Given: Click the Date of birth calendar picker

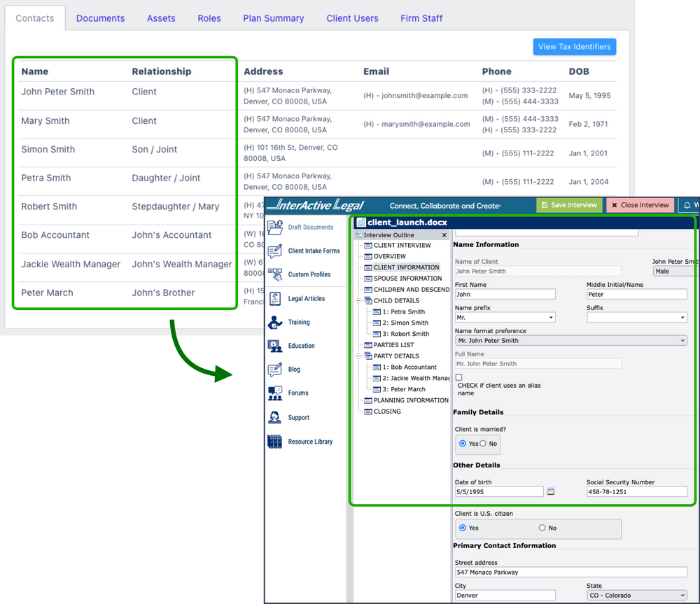Looking at the screenshot, I should pos(552,492).
